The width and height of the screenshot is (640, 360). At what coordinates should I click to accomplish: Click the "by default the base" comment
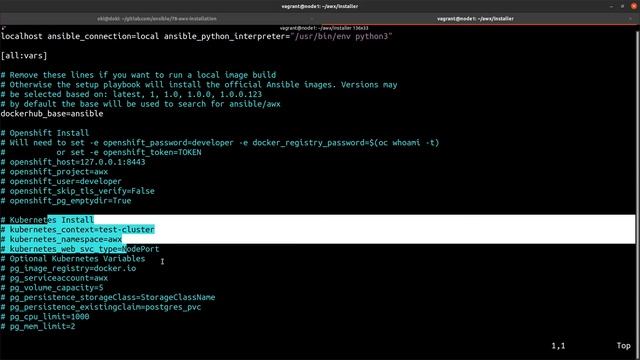(x=141, y=104)
